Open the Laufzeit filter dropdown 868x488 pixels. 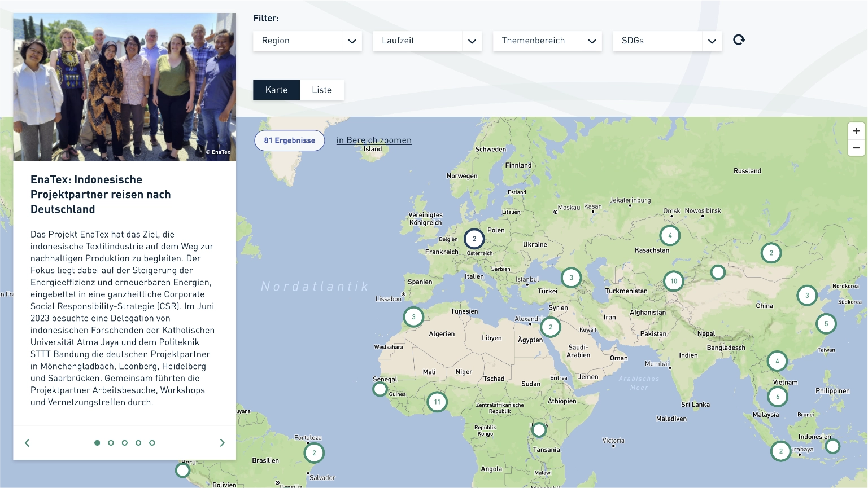[x=427, y=41]
